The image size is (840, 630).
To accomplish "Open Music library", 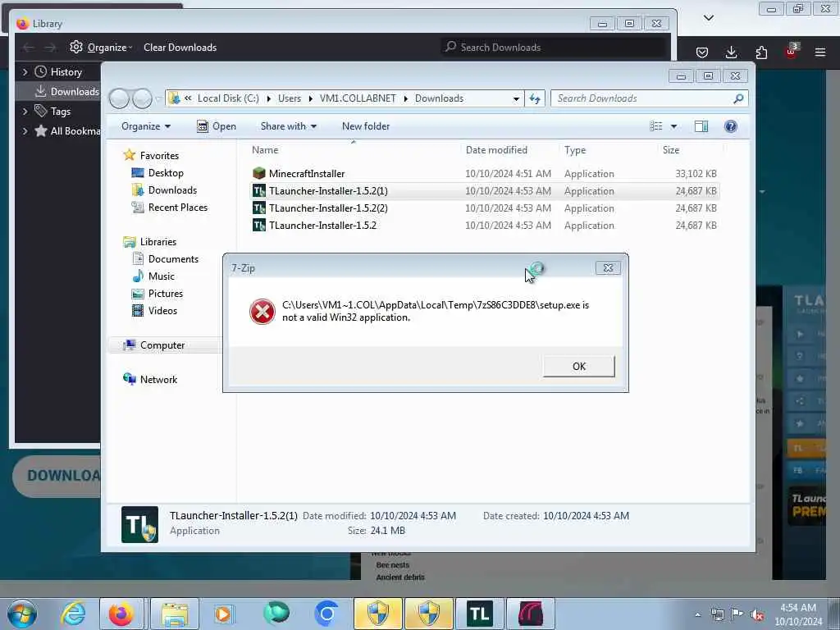I will (162, 276).
